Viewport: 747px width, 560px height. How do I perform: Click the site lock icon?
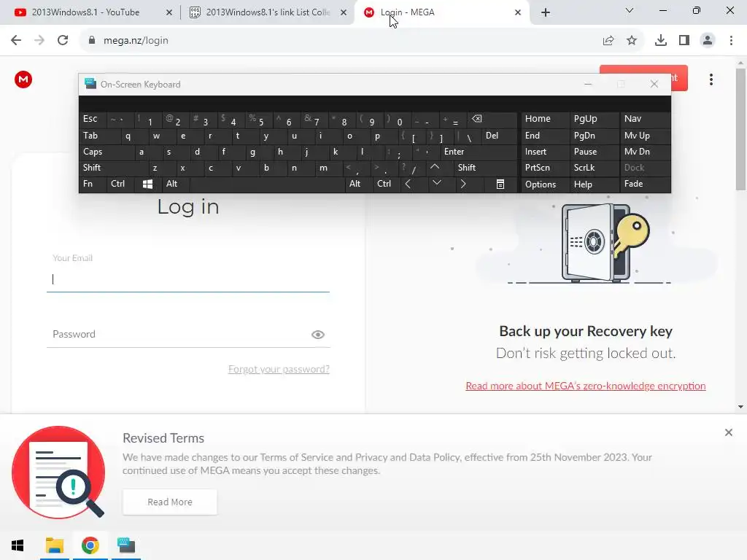click(x=92, y=41)
